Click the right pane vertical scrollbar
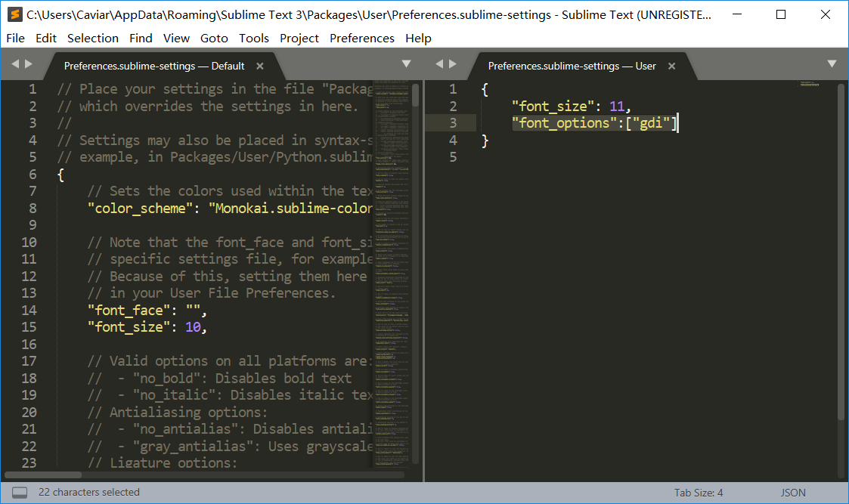 pyautogui.click(x=841, y=252)
